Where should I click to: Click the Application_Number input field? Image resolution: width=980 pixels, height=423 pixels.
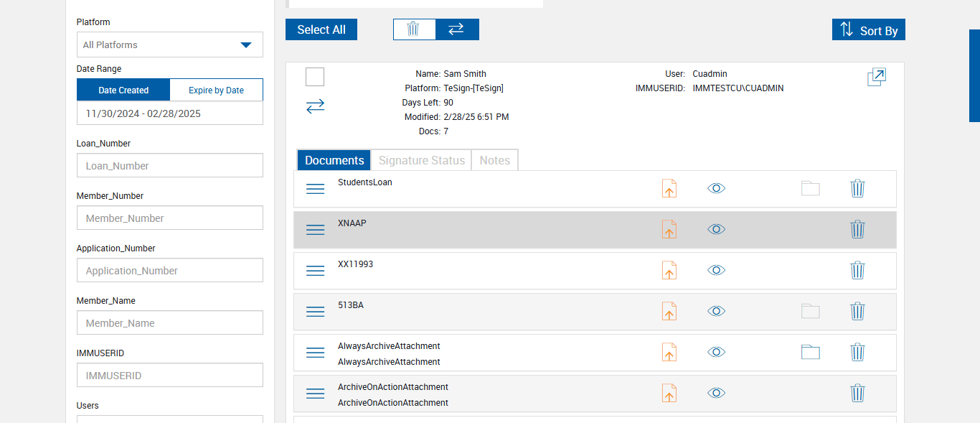[x=170, y=270]
